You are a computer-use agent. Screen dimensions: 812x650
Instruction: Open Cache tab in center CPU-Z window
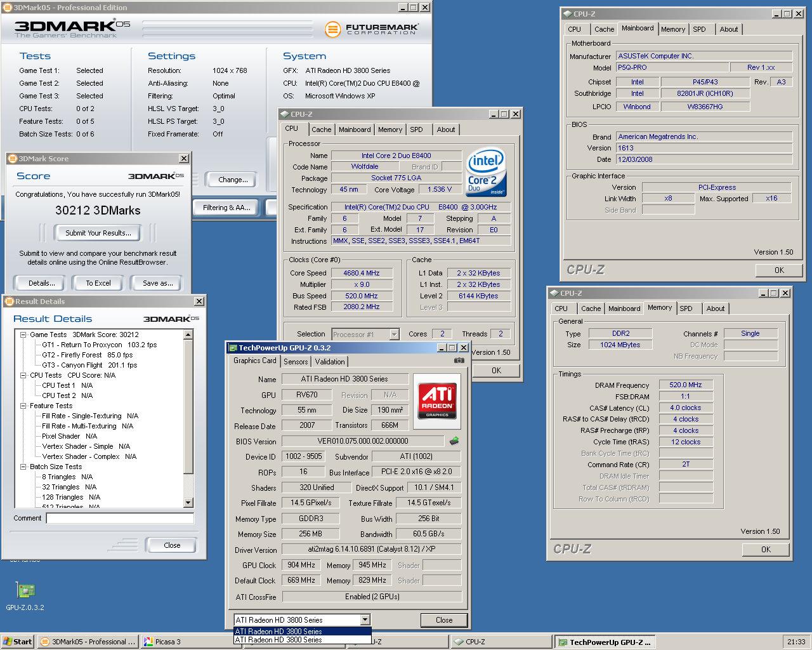[321, 129]
